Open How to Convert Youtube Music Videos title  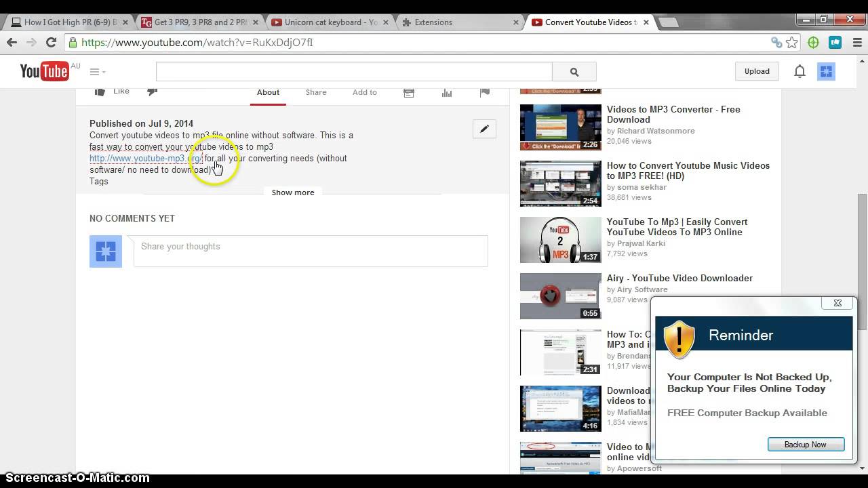tap(688, 171)
